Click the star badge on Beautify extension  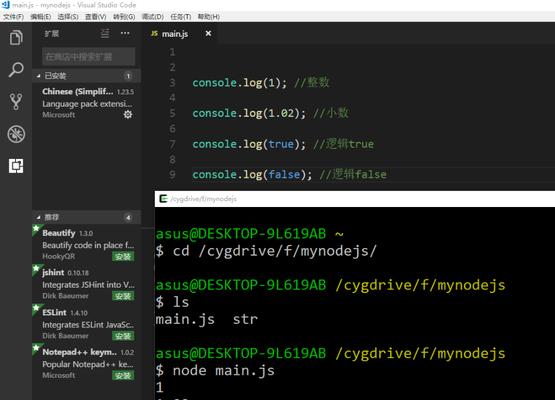pyautogui.click(x=36, y=229)
